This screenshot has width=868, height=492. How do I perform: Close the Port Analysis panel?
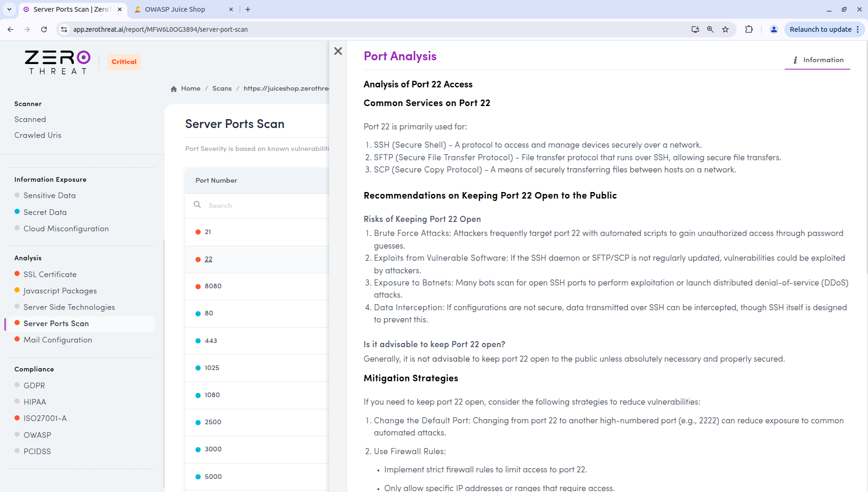point(338,51)
